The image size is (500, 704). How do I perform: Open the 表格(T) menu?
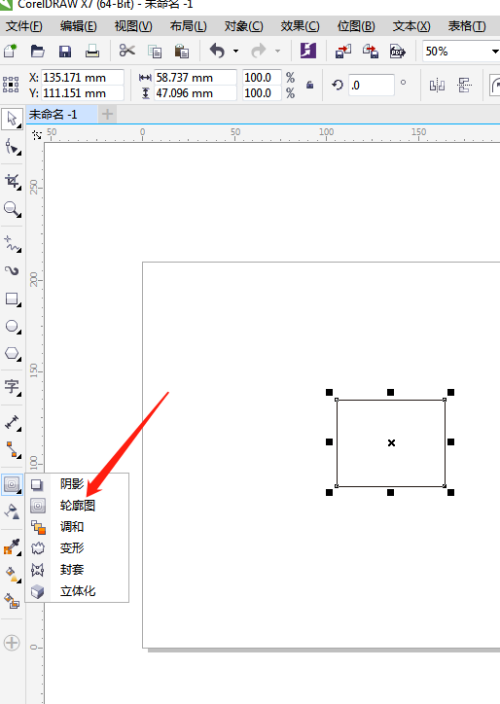tap(467, 26)
